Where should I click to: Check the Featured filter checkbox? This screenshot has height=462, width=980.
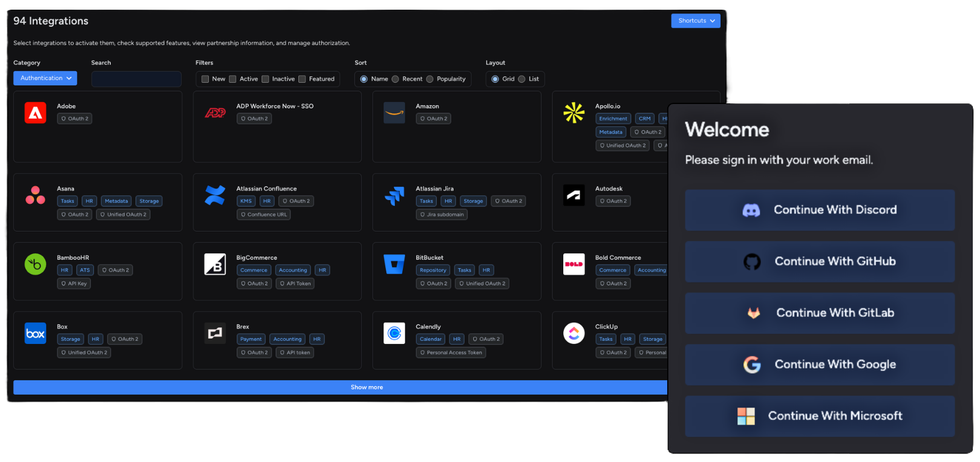[x=302, y=79]
